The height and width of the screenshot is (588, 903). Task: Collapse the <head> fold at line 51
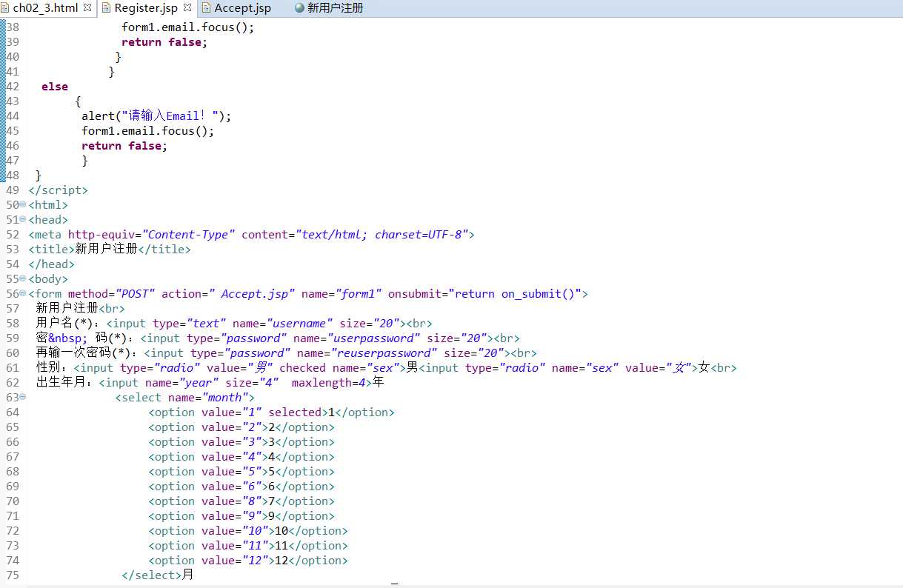[23, 219]
